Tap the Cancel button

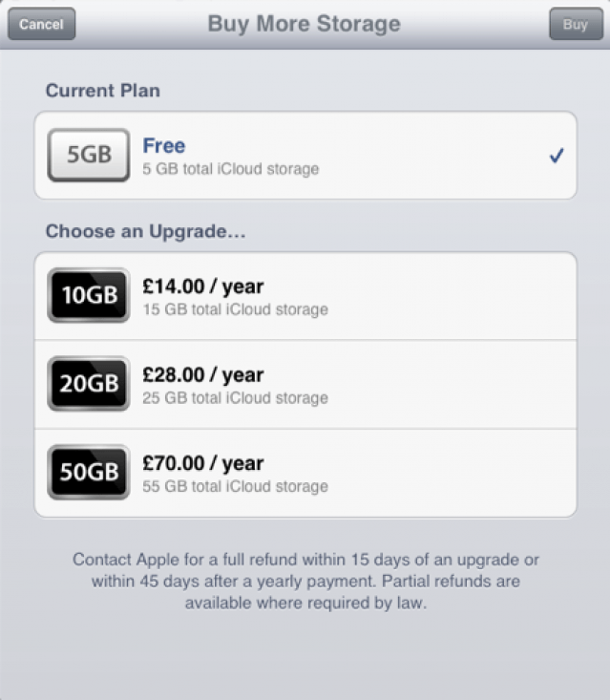[41, 24]
